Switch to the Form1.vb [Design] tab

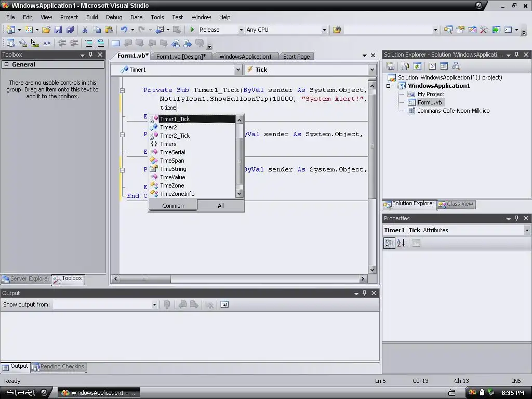pyautogui.click(x=181, y=57)
